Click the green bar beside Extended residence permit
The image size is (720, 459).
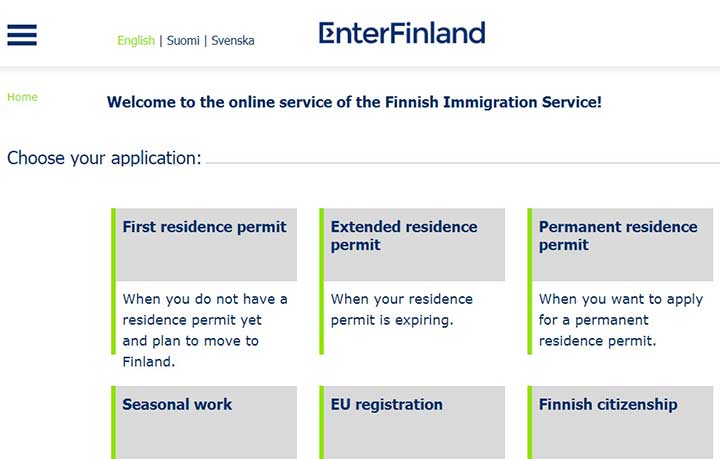pos(321,281)
